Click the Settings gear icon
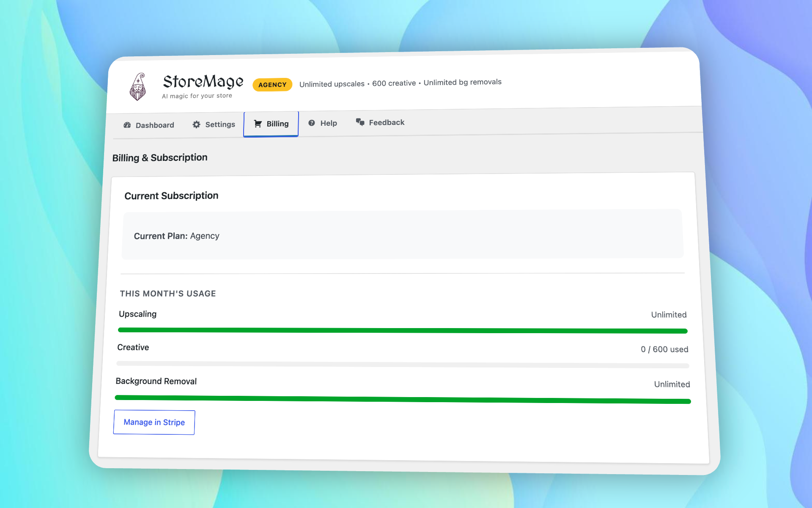The height and width of the screenshot is (508, 812). pos(197,124)
